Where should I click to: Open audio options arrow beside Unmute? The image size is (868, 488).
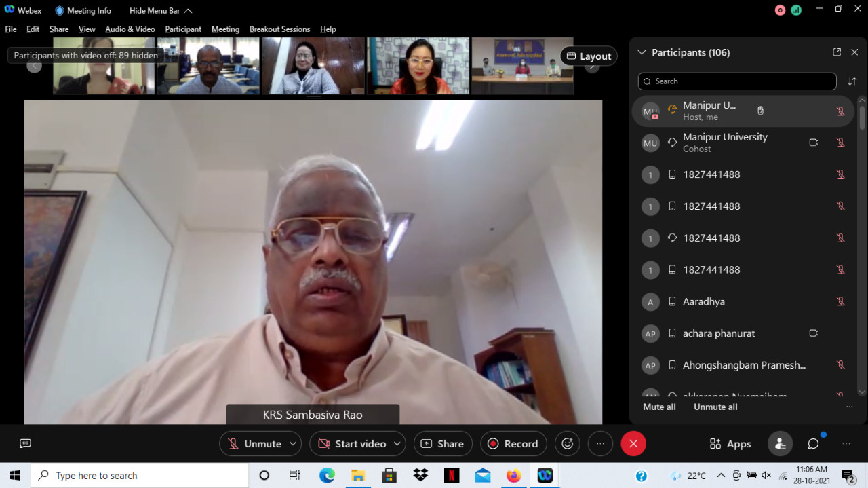(293, 443)
